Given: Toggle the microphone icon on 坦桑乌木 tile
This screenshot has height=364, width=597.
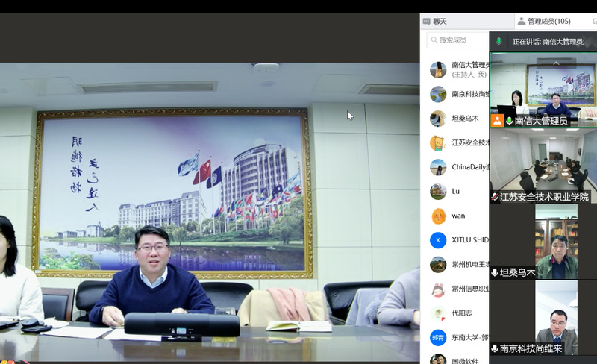Looking at the screenshot, I should pos(495,273).
